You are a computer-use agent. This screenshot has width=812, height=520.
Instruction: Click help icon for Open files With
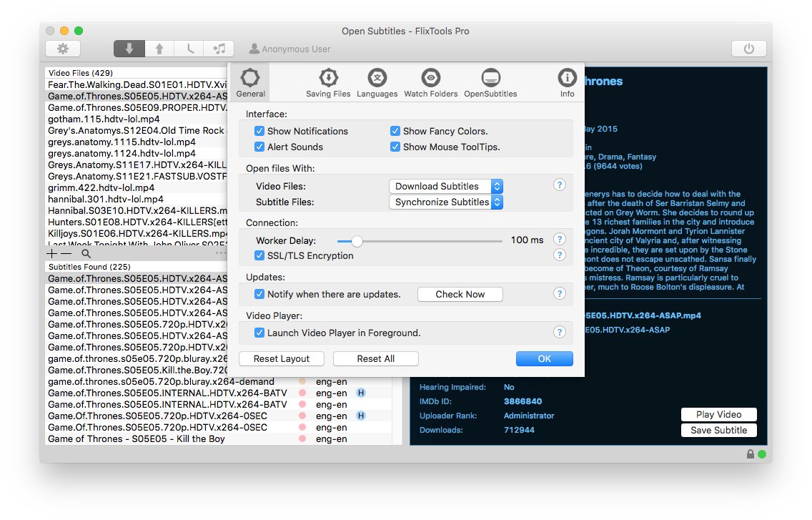click(559, 185)
